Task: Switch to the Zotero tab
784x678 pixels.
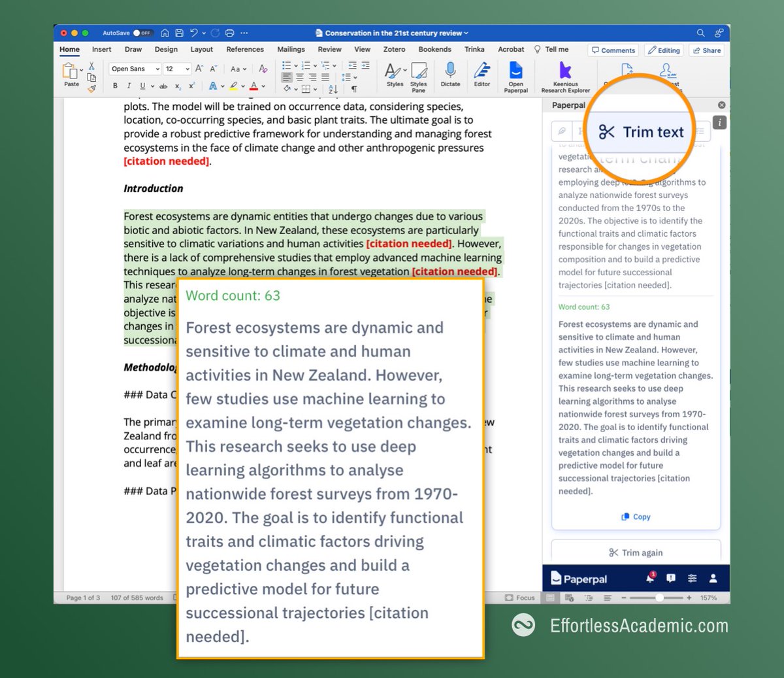Action: click(x=394, y=50)
